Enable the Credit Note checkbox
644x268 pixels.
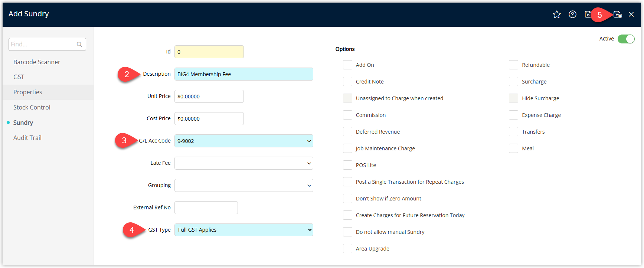click(x=347, y=82)
